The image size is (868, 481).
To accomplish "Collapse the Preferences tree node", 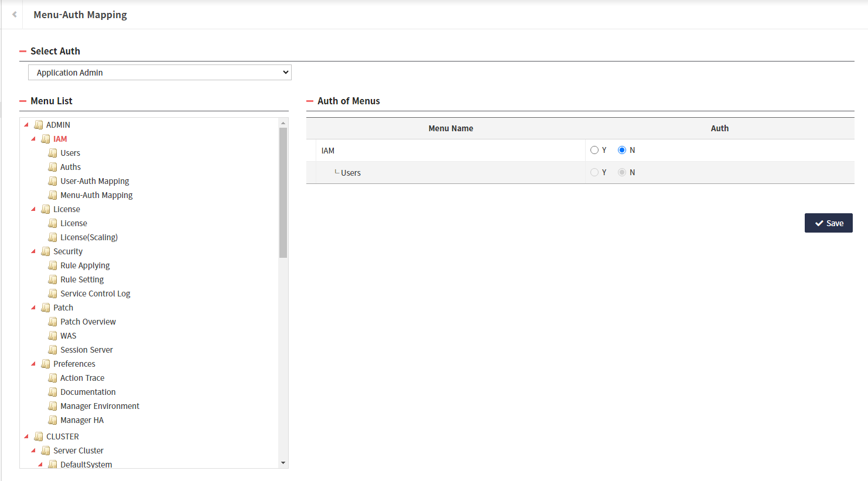I will click(x=35, y=363).
